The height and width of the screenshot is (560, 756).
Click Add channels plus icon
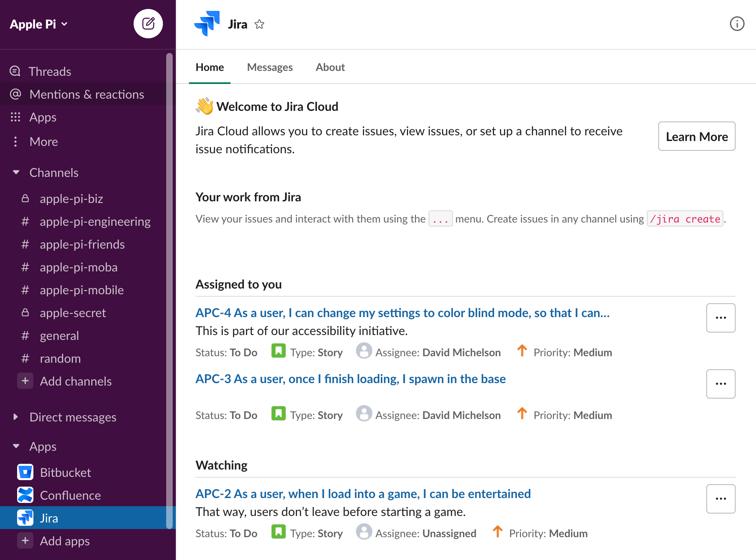point(25,381)
